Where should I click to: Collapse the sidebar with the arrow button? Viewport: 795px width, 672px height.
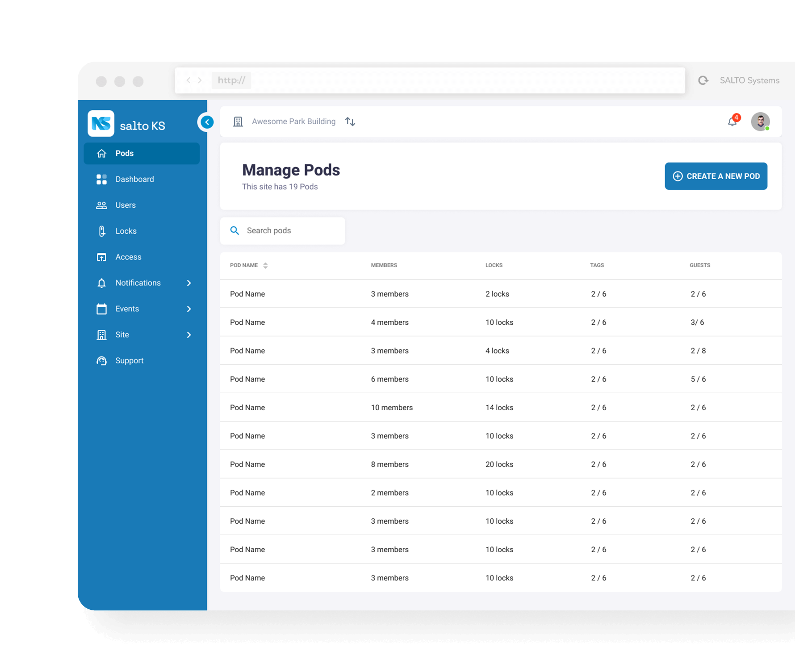click(207, 122)
